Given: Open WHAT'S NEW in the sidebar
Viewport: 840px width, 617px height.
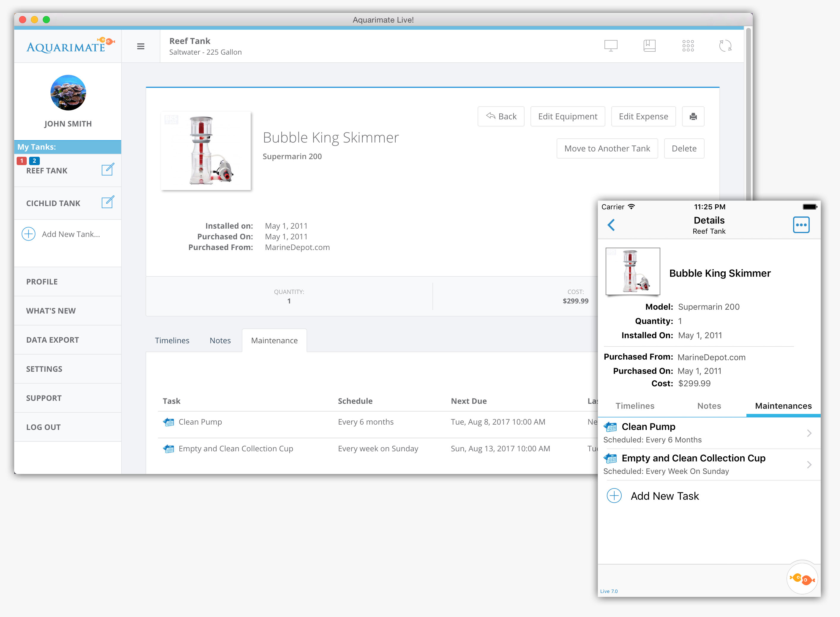Looking at the screenshot, I should pos(68,311).
